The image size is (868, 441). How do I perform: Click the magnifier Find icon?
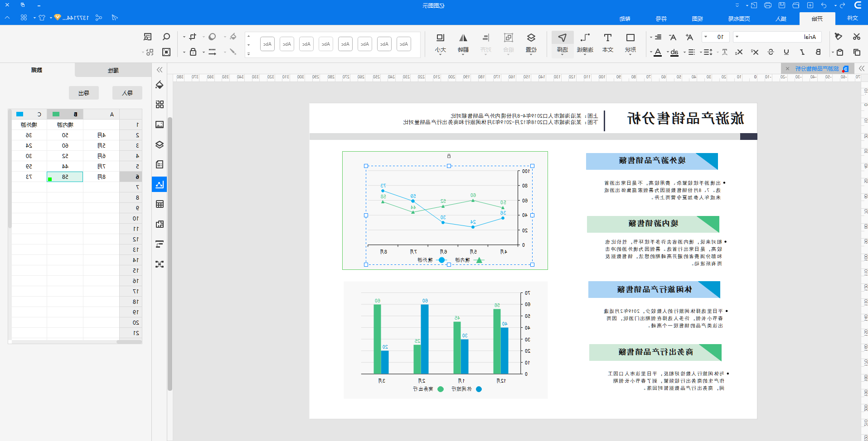[x=166, y=37]
